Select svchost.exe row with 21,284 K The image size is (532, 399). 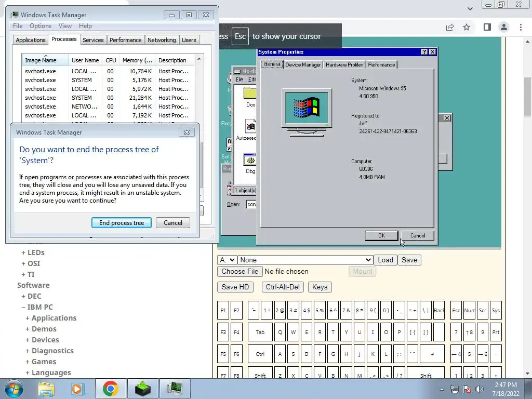tap(108, 98)
